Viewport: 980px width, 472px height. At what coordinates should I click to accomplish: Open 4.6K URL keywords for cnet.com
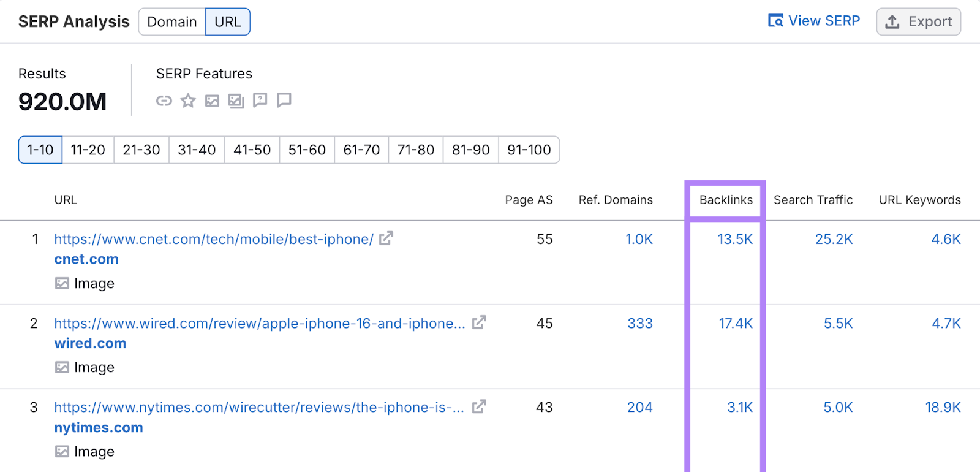click(x=946, y=239)
